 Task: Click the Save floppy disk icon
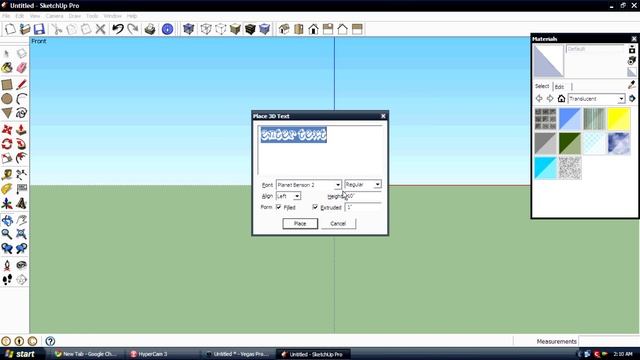[39, 29]
